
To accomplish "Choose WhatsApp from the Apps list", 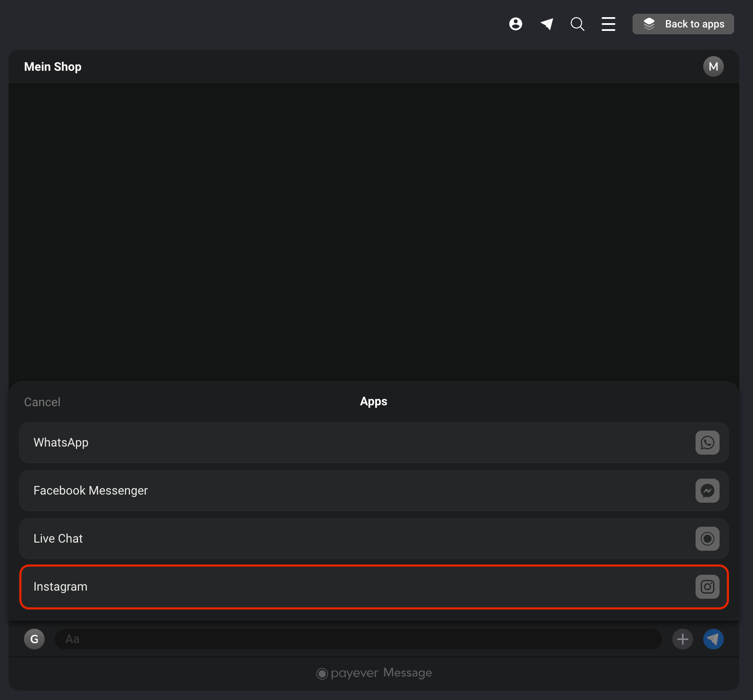I will 374,443.
